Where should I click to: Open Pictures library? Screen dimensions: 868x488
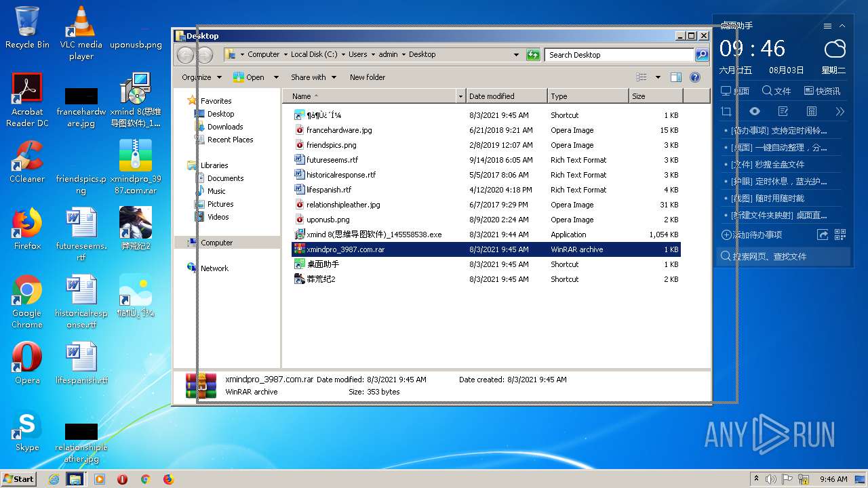[x=220, y=204]
